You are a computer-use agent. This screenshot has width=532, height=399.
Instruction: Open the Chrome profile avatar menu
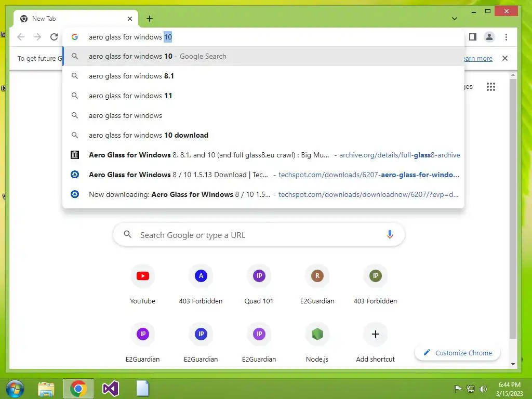489,37
